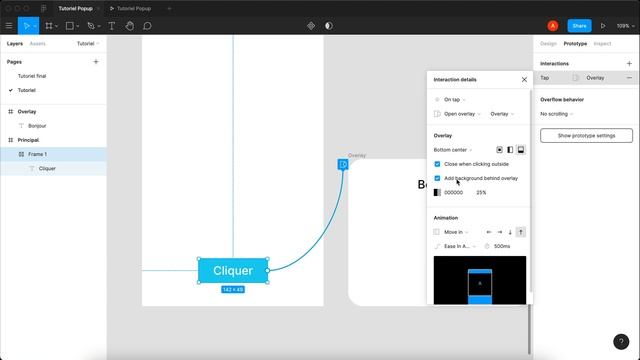Toggle Add background behind overlay checkbox

pyautogui.click(x=437, y=178)
